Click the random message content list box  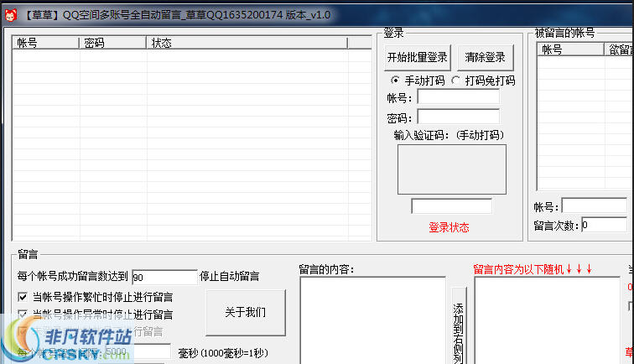(x=547, y=320)
